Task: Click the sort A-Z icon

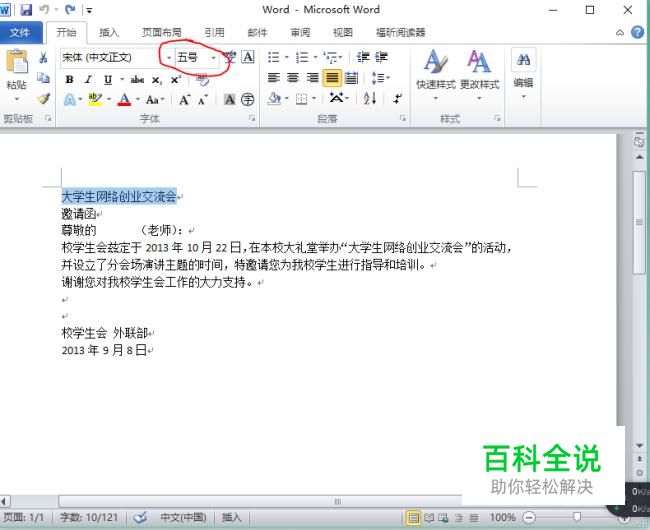Action: pos(369,99)
